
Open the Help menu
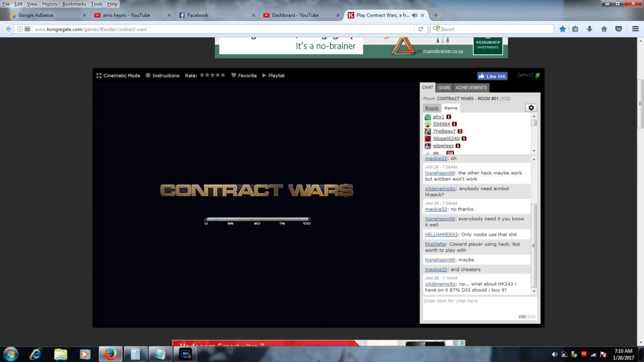point(112,4)
